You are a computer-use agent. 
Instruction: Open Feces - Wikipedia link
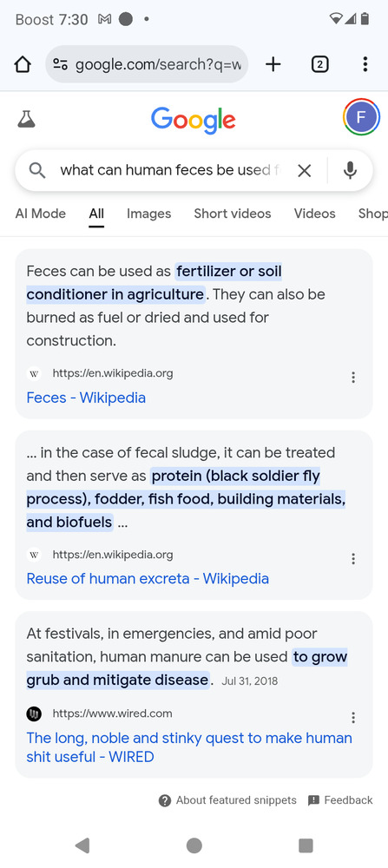(86, 398)
